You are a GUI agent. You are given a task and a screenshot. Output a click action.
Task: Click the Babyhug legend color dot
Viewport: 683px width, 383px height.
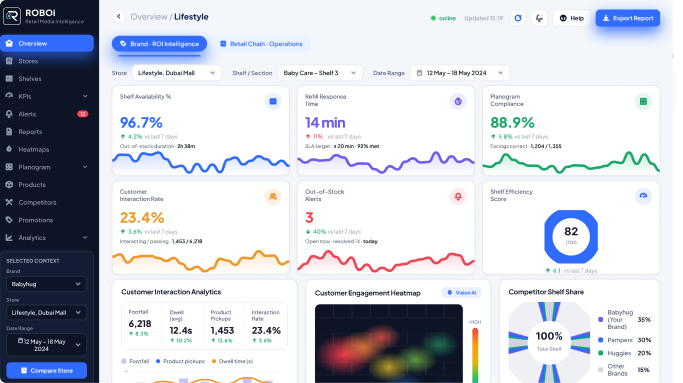(x=601, y=320)
